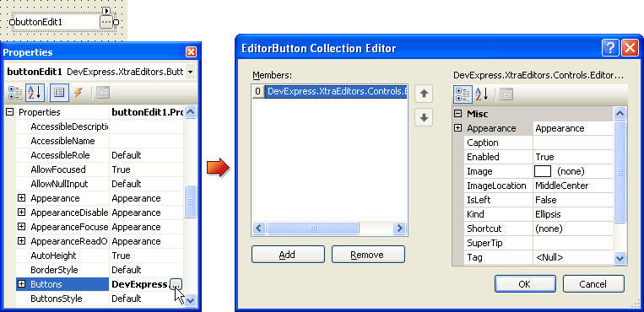
Task: Select the AccessibleName property row
Action: (100, 141)
